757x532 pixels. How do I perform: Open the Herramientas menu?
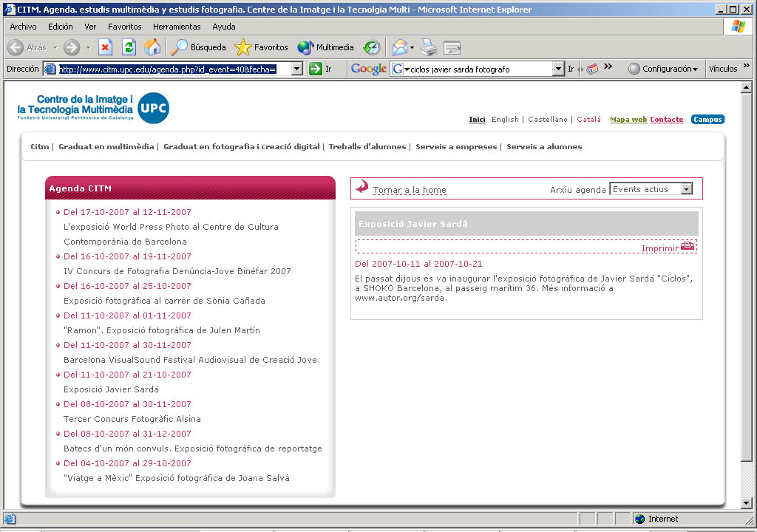tap(177, 27)
